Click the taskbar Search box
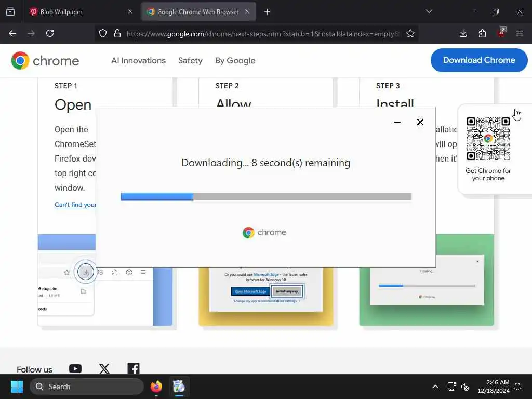This screenshot has height=399, width=532. coord(87,387)
